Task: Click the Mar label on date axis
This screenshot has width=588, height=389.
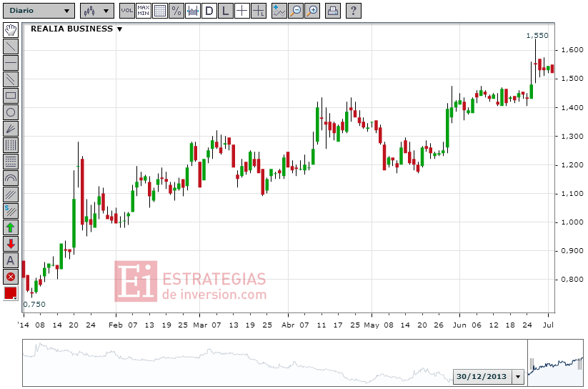Action: (200, 325)
